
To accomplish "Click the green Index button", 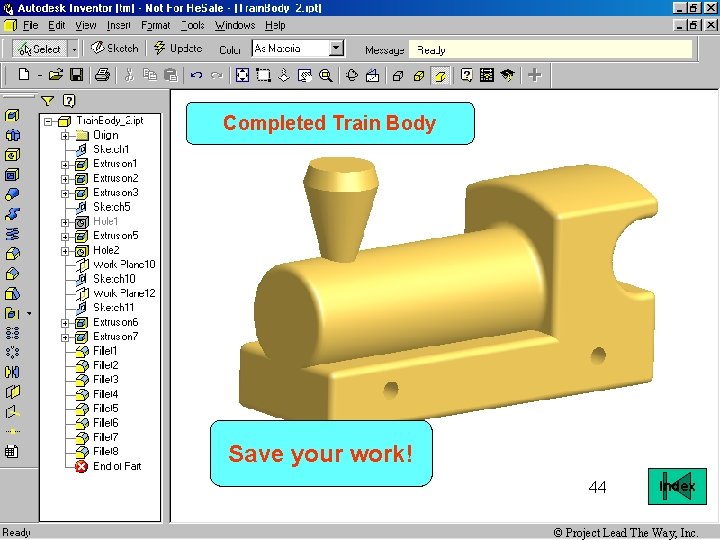I will pos(677,486).
